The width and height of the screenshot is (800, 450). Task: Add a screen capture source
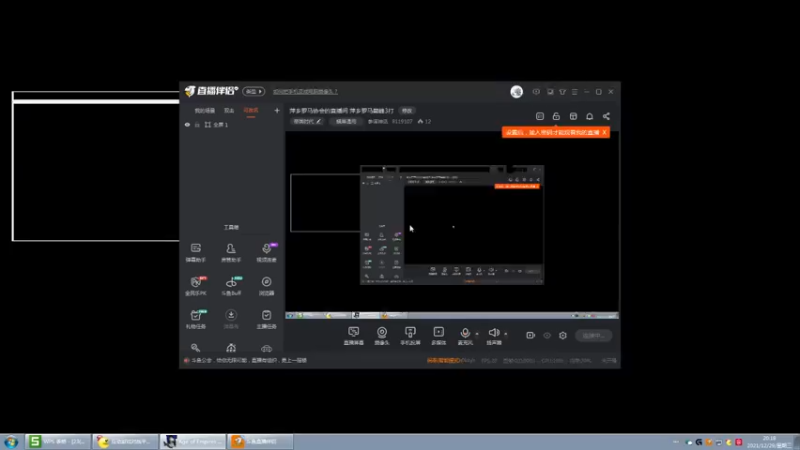[x=354, y=336]
